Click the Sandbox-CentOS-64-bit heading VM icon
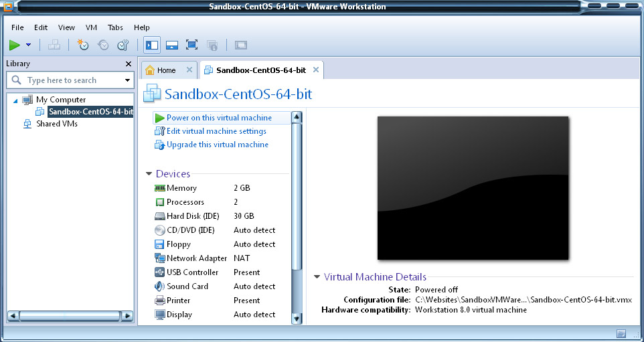This screenshot has width=644, height=342. coord(152,94)
